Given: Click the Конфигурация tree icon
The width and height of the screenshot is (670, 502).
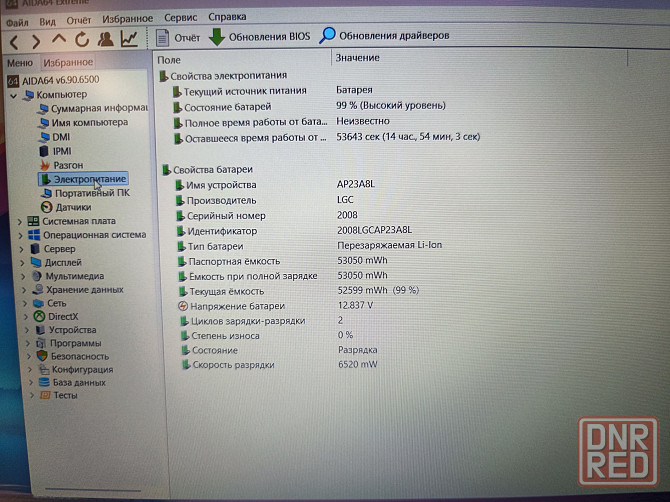Looking at the screenshot, I should (x=43, y=369).
